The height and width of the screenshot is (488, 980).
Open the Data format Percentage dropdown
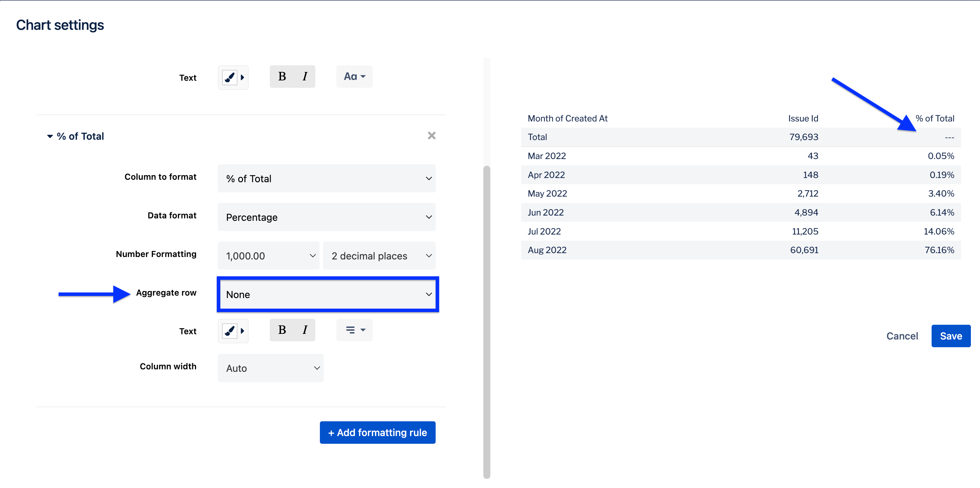tap(327, 217)
